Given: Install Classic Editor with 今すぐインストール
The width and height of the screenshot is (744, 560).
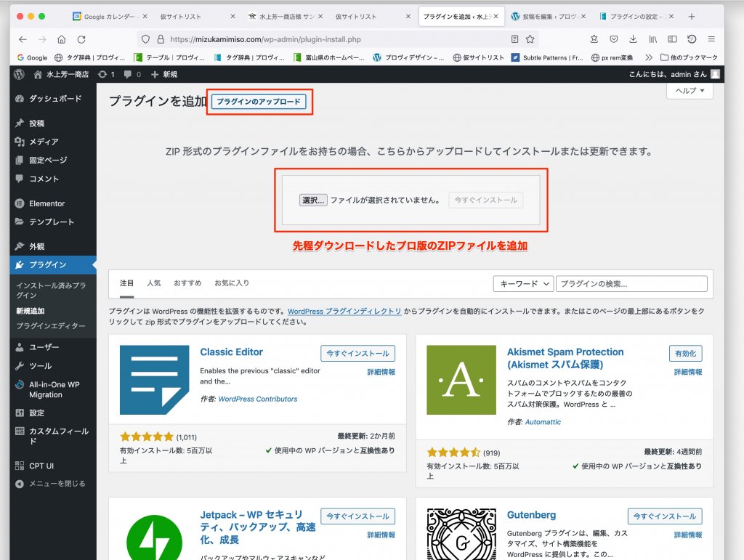Looking at the screenshot, I should click(357, 354).
